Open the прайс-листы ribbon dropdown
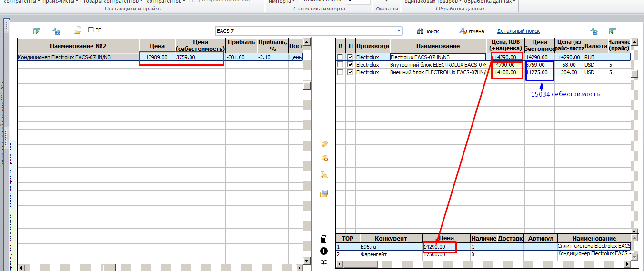This screenshot has height=271, width=644. (x=60, y=2)
